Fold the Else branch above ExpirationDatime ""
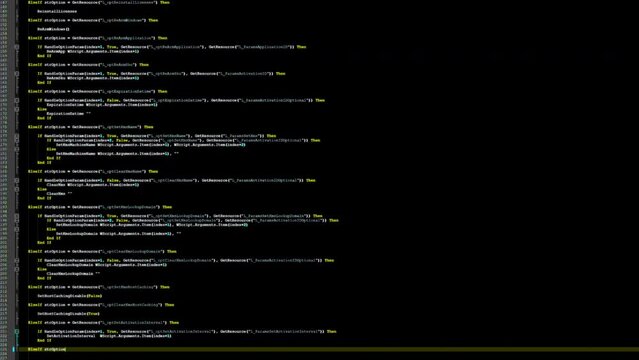Viewport: 639px width, 360px height. click(x=17, y=109)
